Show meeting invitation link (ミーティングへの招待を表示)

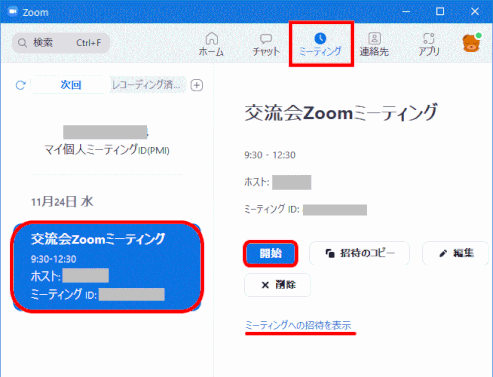coord(298,325)
